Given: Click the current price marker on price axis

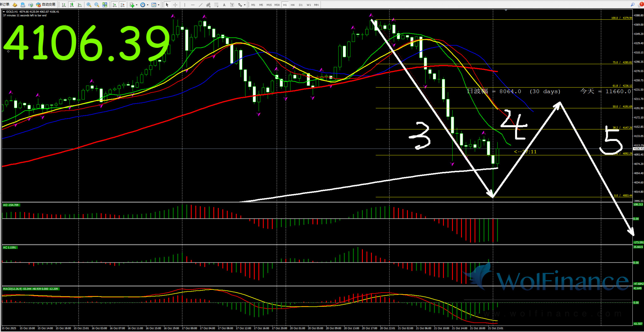Looking at the screenshot, I should [638, 149].
